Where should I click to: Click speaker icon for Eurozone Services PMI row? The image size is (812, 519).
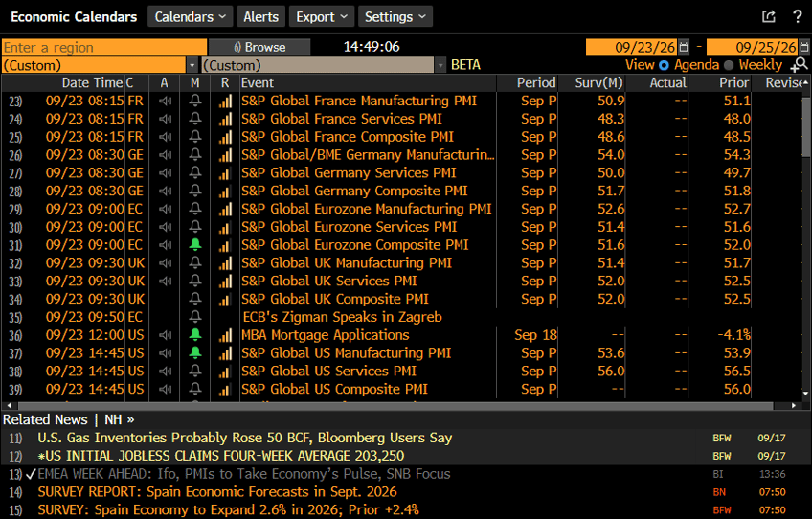[x=166, y=227]
